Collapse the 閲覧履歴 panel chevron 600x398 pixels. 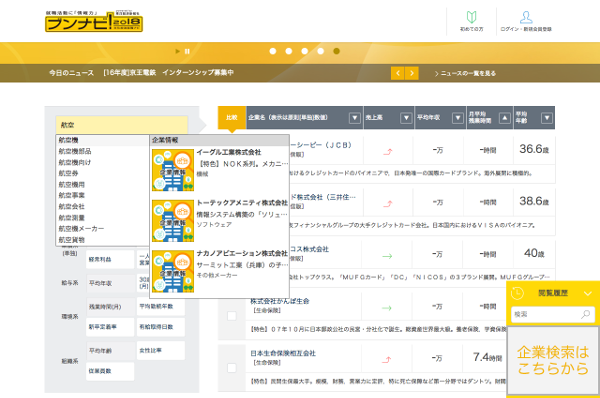[x=588, y=294]
